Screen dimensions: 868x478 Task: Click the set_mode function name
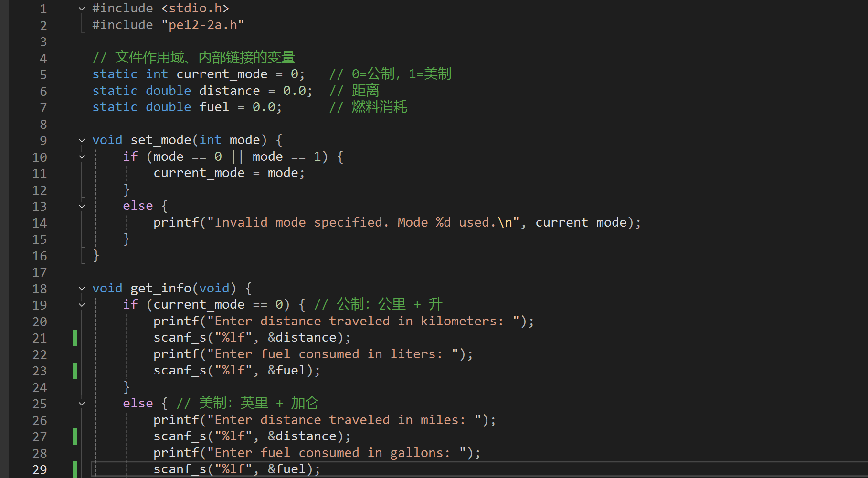161,140
